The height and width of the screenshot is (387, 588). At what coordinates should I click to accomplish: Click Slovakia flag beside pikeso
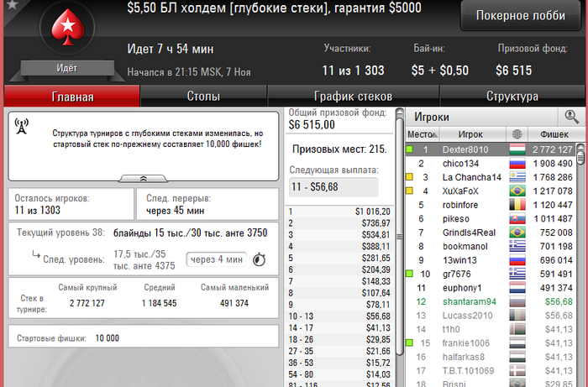[x=517, y=219]
